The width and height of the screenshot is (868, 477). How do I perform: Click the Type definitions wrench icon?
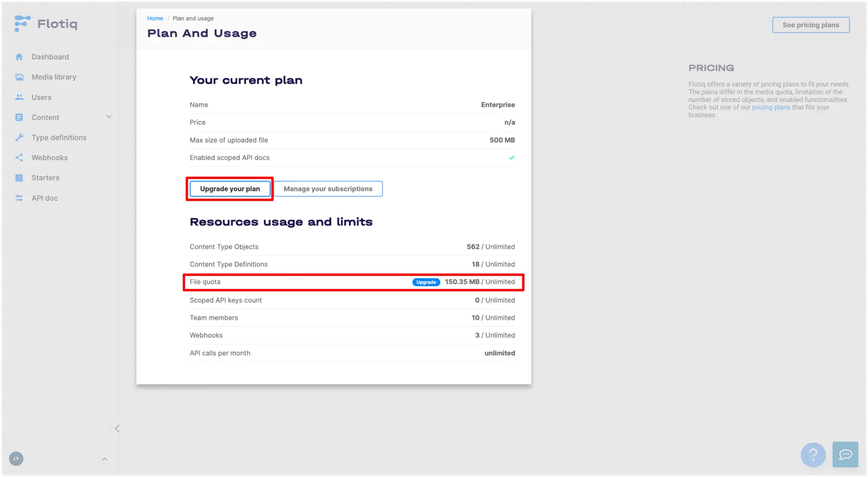19,138
